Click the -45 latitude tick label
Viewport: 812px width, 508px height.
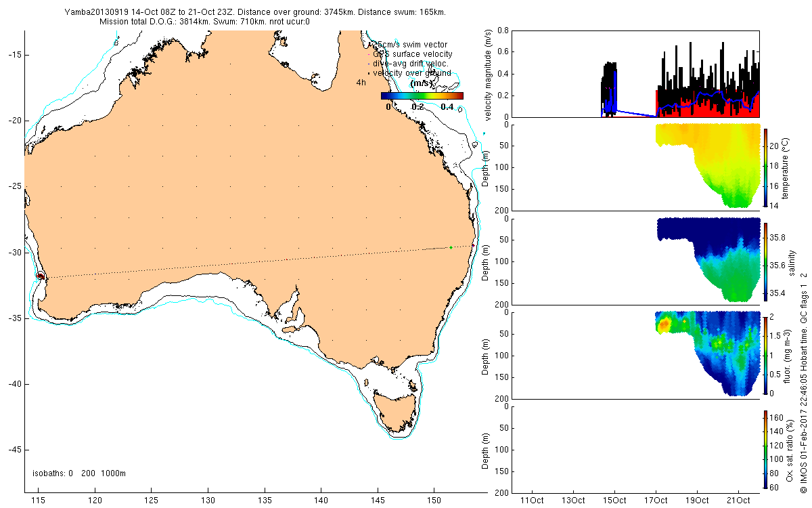click(x=15, y=450)
